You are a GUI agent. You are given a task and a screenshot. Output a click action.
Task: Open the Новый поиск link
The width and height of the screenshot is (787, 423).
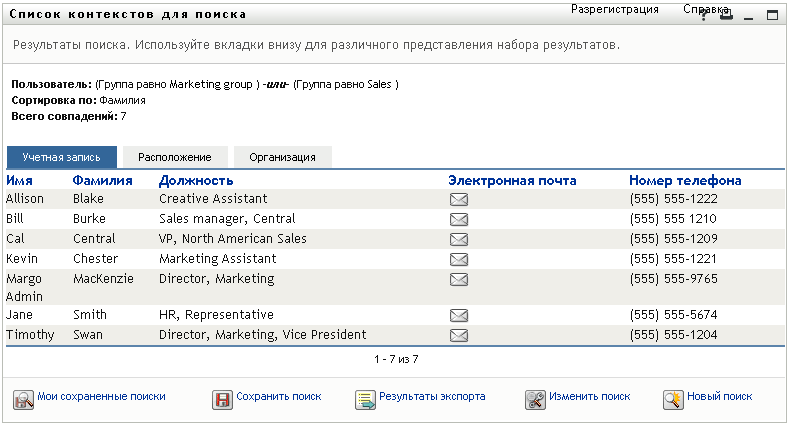[720, 397]
